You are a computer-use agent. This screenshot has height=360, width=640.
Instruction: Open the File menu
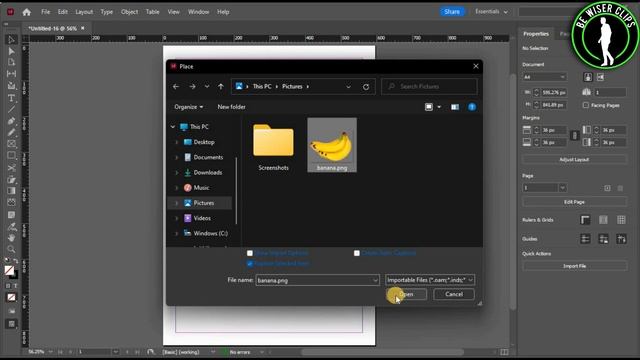pyautogui.click(x=45, y=12)
